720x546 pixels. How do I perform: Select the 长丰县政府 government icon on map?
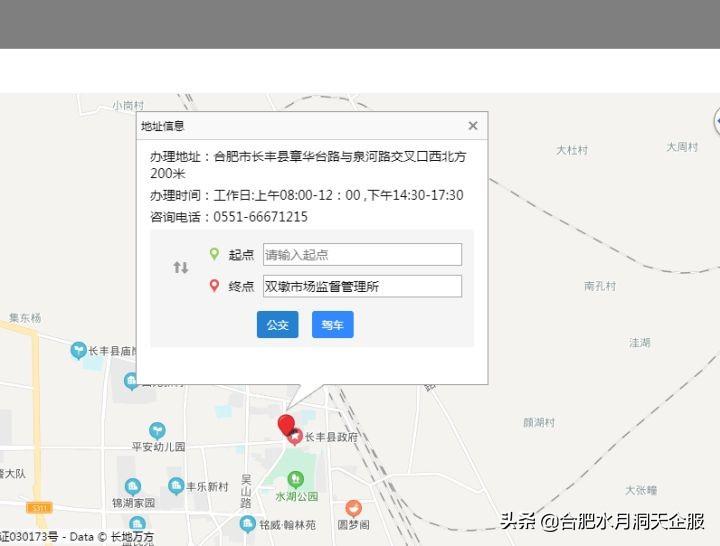click(296, 436)
